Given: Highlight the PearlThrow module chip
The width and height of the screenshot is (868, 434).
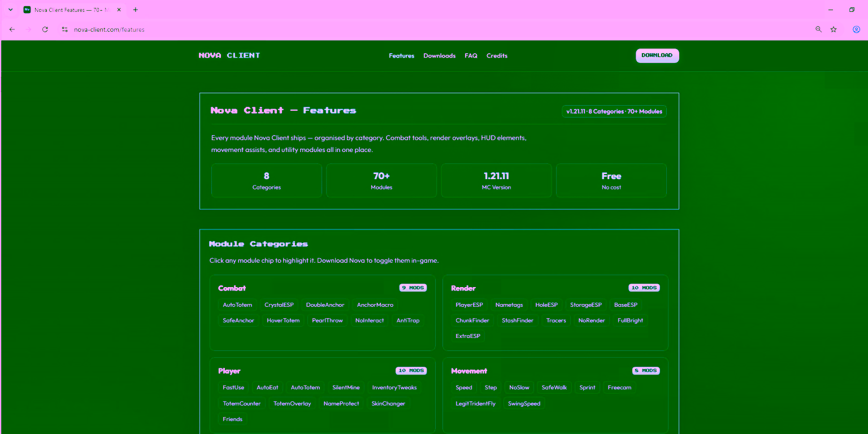Looking at the screenshot, I should pos(328,320).
